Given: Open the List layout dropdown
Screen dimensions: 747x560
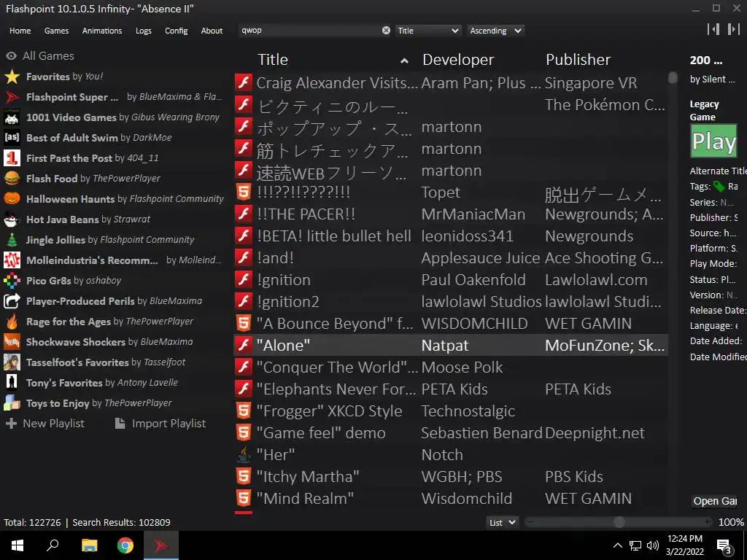Looking at the screenshot, I should pos(503,522).
